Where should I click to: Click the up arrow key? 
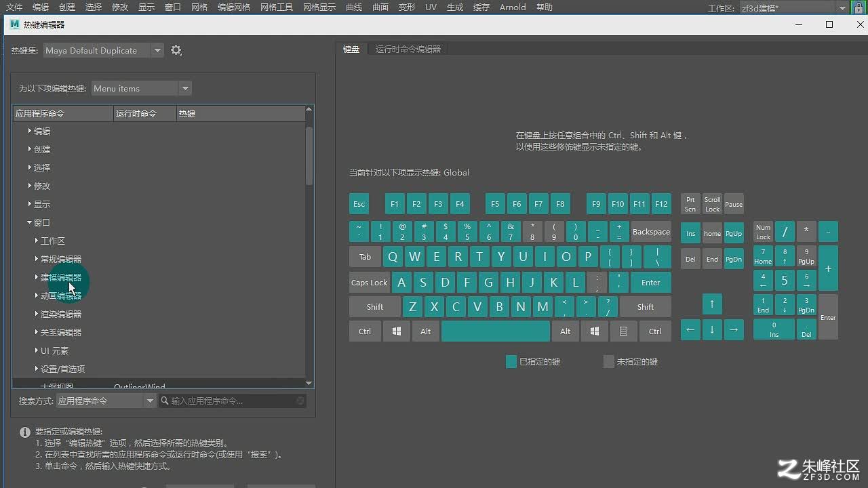(x=712, y=304)
